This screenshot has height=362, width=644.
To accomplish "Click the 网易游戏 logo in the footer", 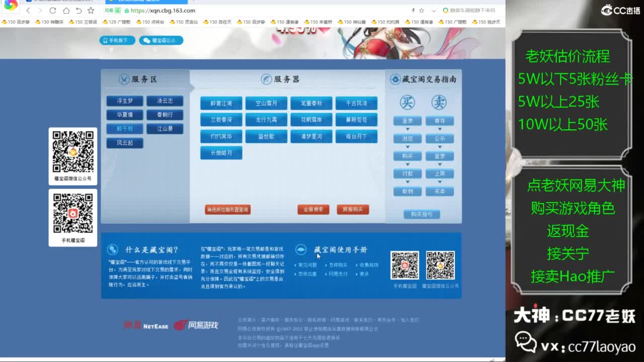I will tap(196, 325).
